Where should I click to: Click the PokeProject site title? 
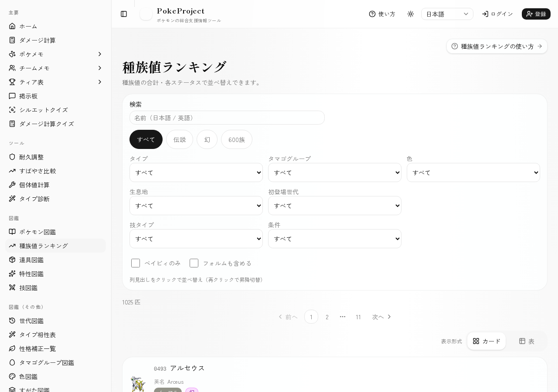point(180,11)
